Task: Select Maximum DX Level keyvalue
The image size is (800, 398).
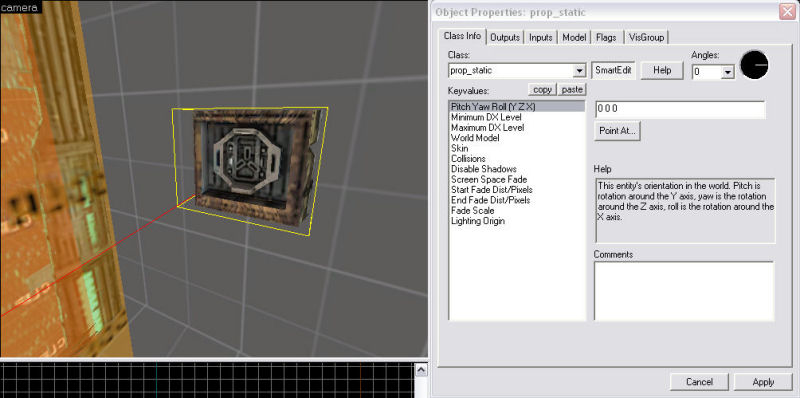Action: point(516,128)
